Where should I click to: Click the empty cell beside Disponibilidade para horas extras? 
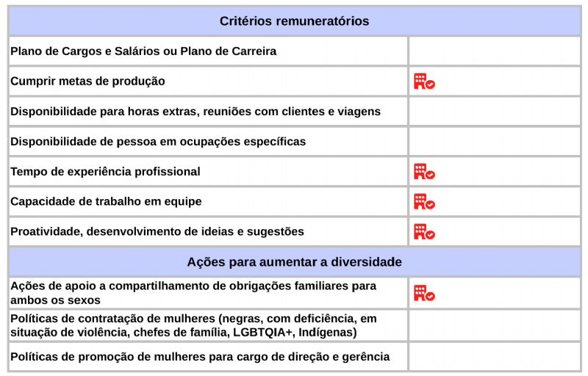tap(494, 112)
